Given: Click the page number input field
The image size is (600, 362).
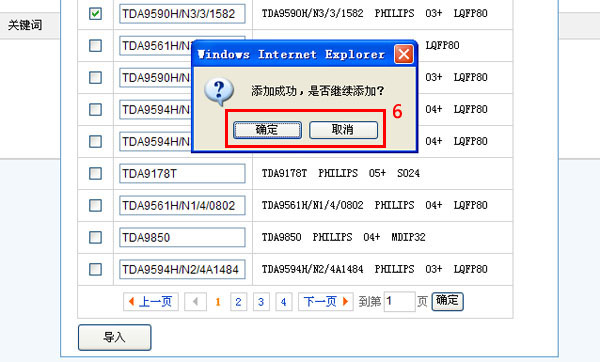Looking at the screenshot, I should 399,302.
